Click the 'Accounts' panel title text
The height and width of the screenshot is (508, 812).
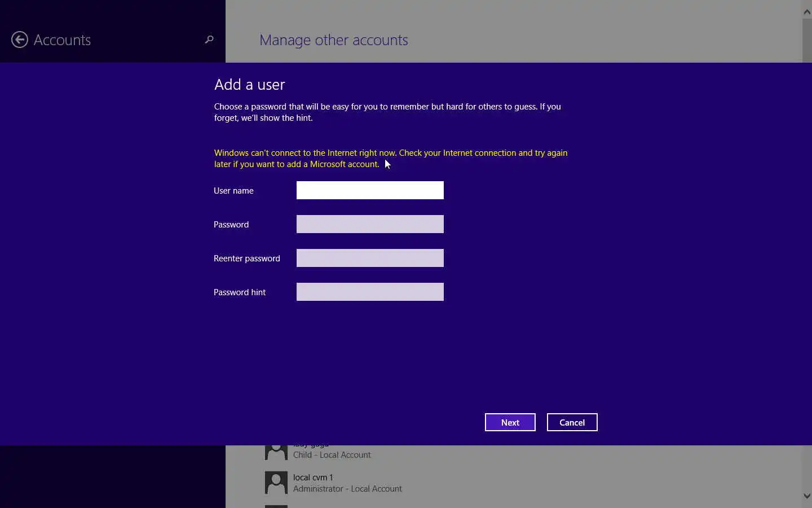pos(62,40)
